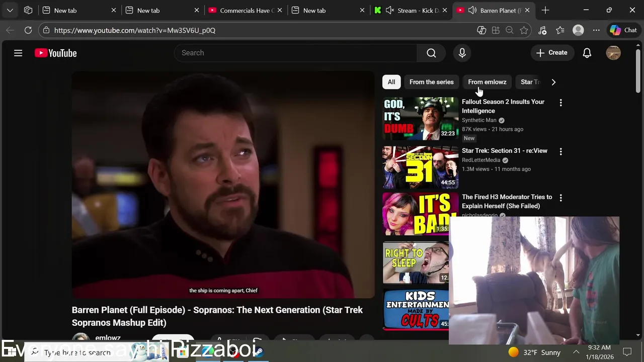Open a new browser tab with plus
This screenshot has height=362, width=644.
[545, 10]
